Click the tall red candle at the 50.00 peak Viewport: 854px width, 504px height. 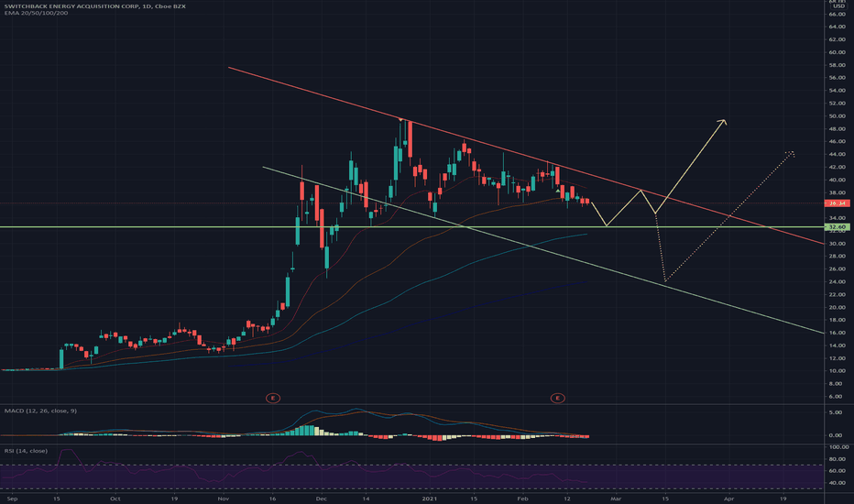coord(410,139)
